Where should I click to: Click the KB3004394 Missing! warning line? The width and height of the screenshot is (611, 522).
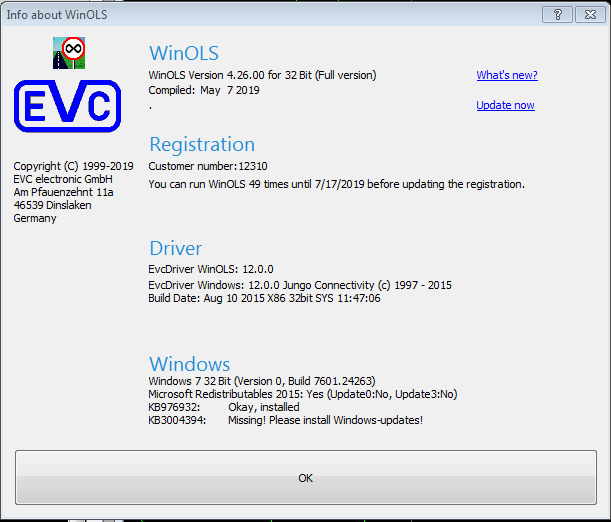[285, 420]
